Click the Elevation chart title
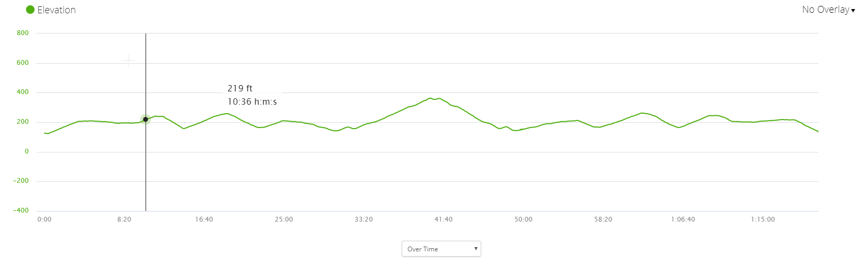Screen dimensions: 868x271 click(56, 10)
